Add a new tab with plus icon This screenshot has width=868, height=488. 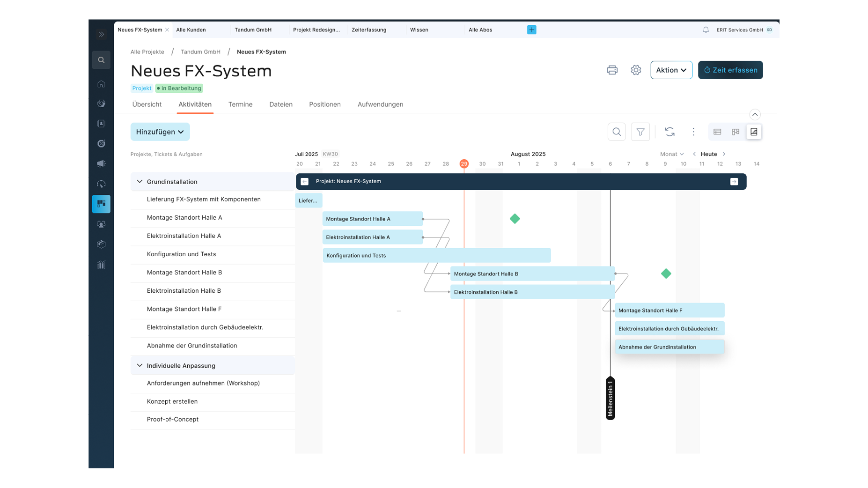531,30
